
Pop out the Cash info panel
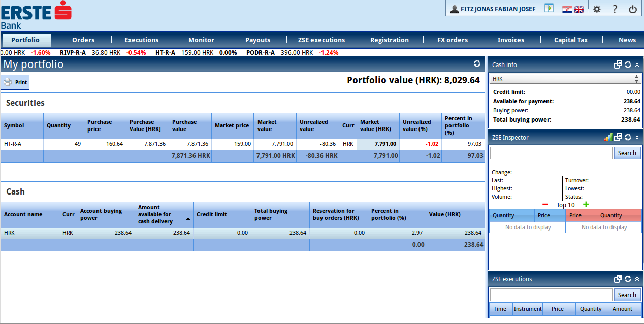[x=618, y=64]
